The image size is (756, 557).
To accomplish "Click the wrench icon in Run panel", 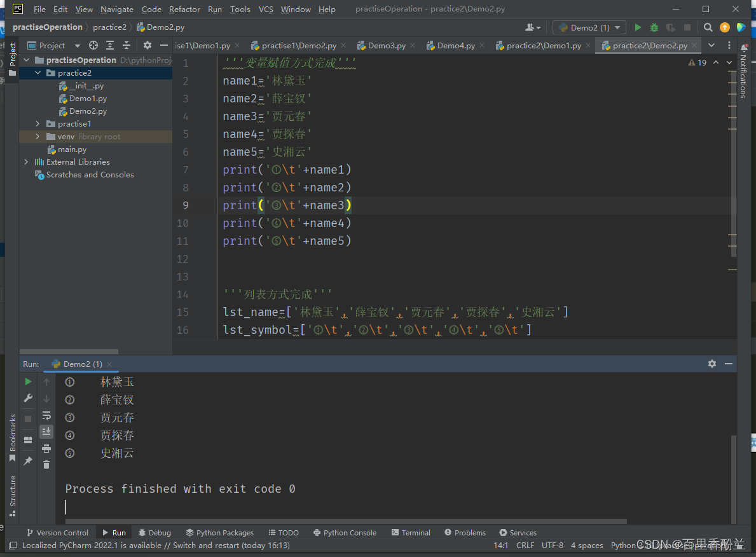I will (x=28, y=398).
